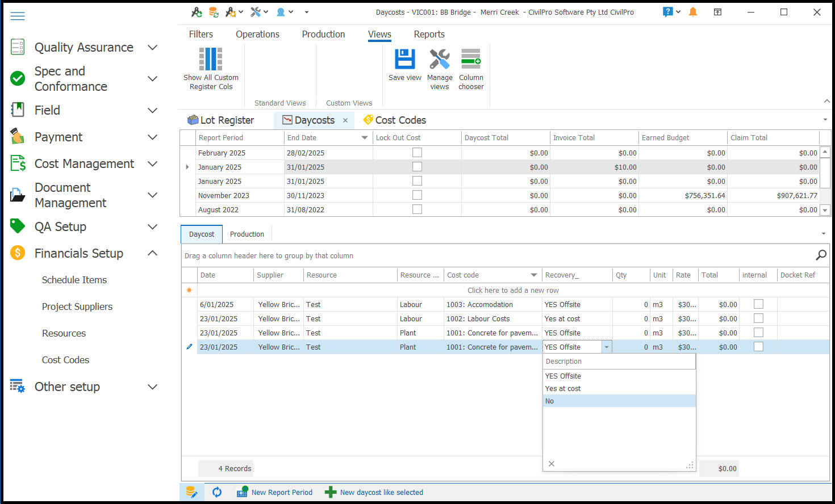Open the Recovery dropdown arrow in selected row
This screenshot has width=835, height=504.
tap(607, 347)
